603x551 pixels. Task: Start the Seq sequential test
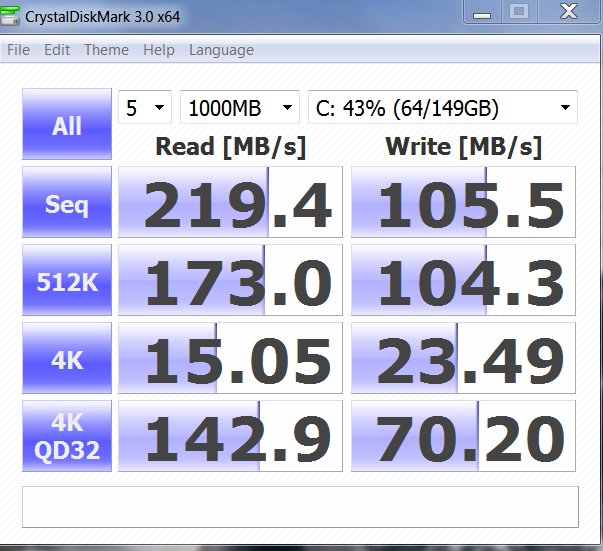click(67, 202)
